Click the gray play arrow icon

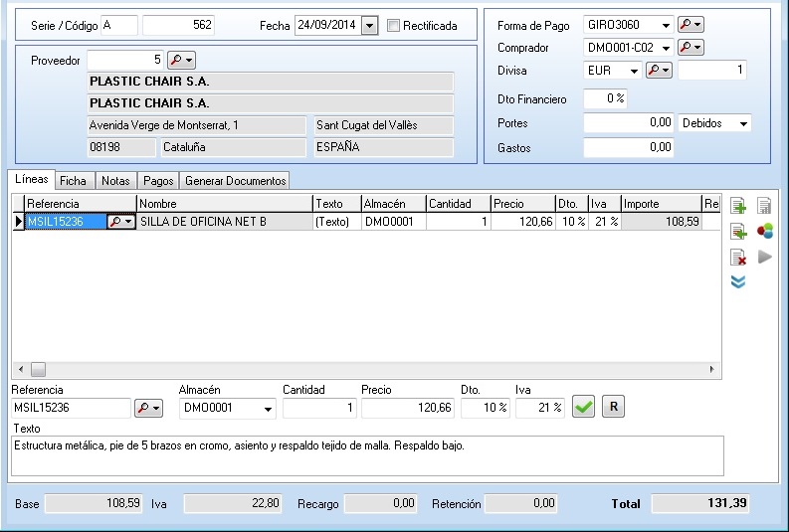(764, 258)
